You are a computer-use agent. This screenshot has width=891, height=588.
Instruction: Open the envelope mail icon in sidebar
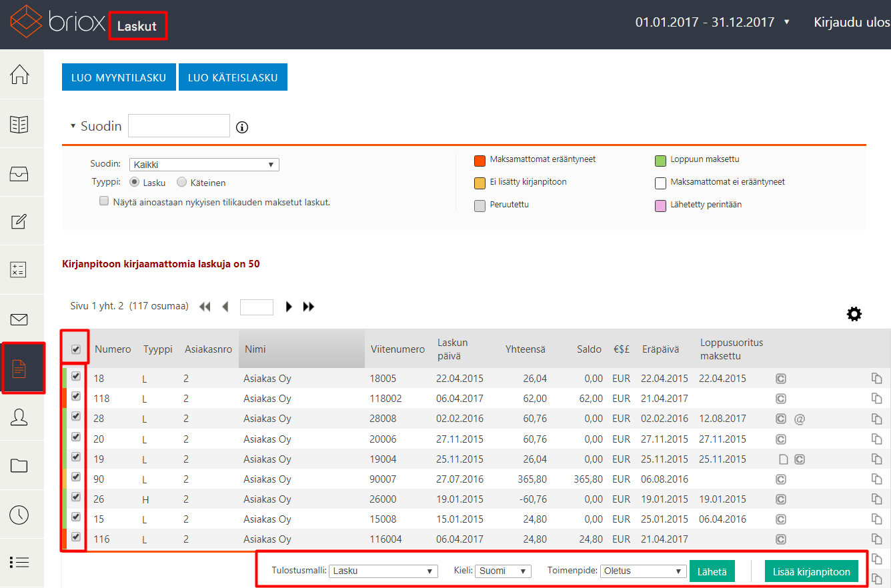(19, 319)
